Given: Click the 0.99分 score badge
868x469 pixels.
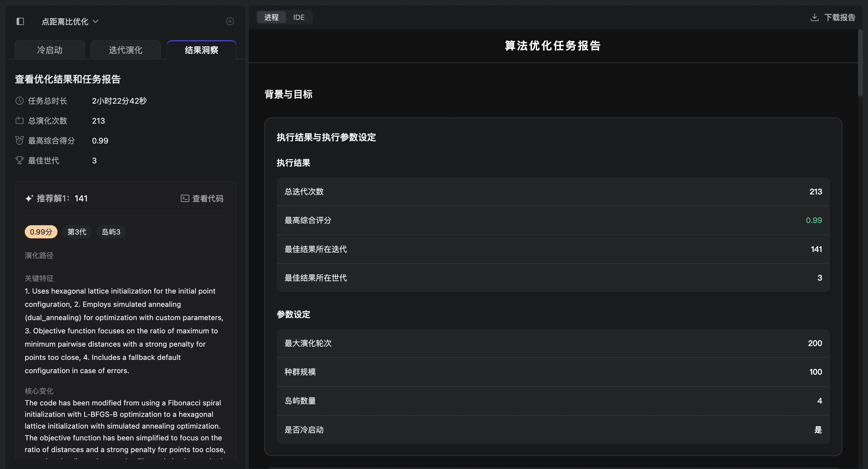Looking at the screenshot, I should (41, 232).
